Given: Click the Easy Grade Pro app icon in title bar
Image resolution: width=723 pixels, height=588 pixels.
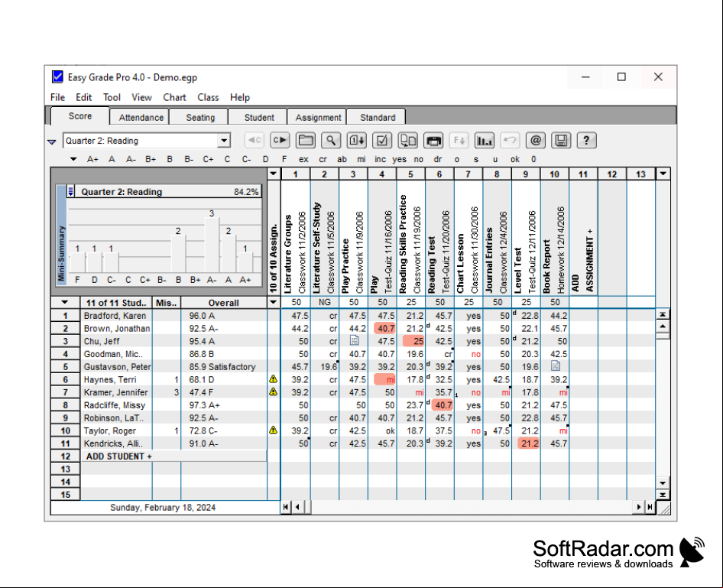Looking at the screenshot, I should click(57, 76).
